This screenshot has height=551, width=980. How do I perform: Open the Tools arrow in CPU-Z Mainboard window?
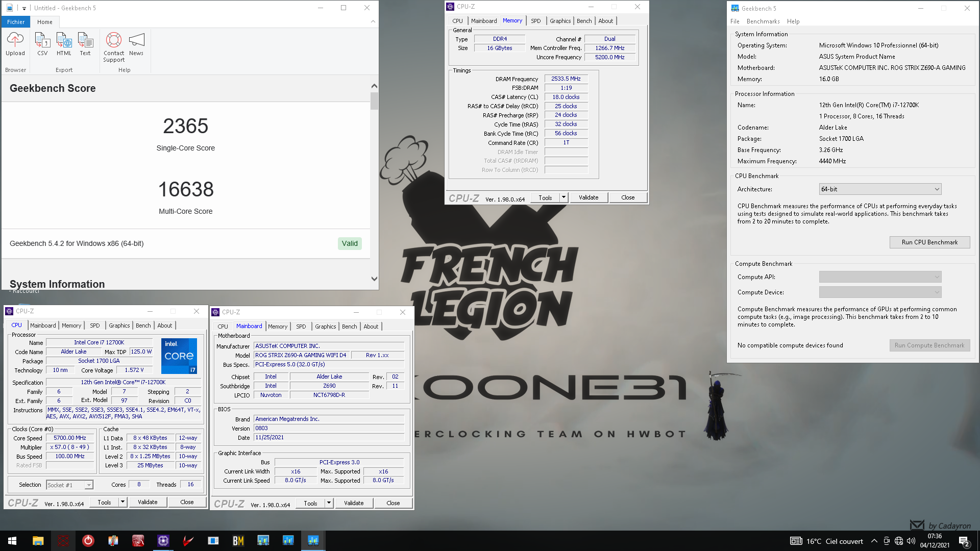click(329, 503)
